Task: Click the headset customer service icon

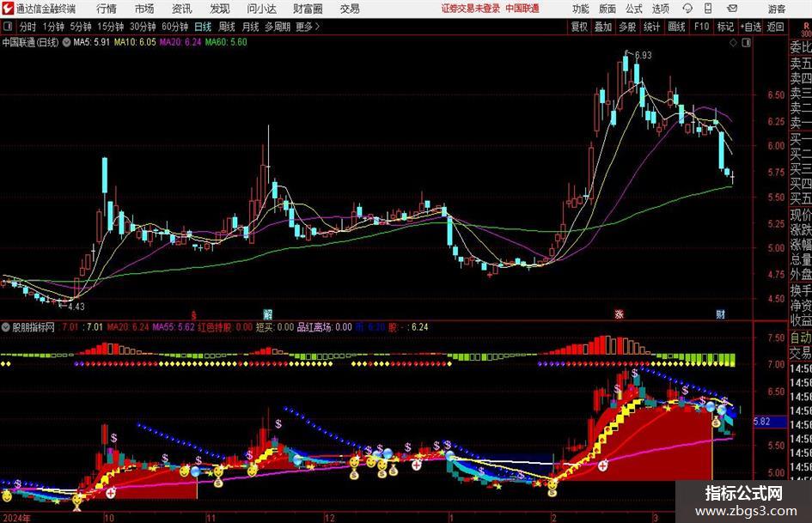Action: pyautogui.click(x=687, y=9)
